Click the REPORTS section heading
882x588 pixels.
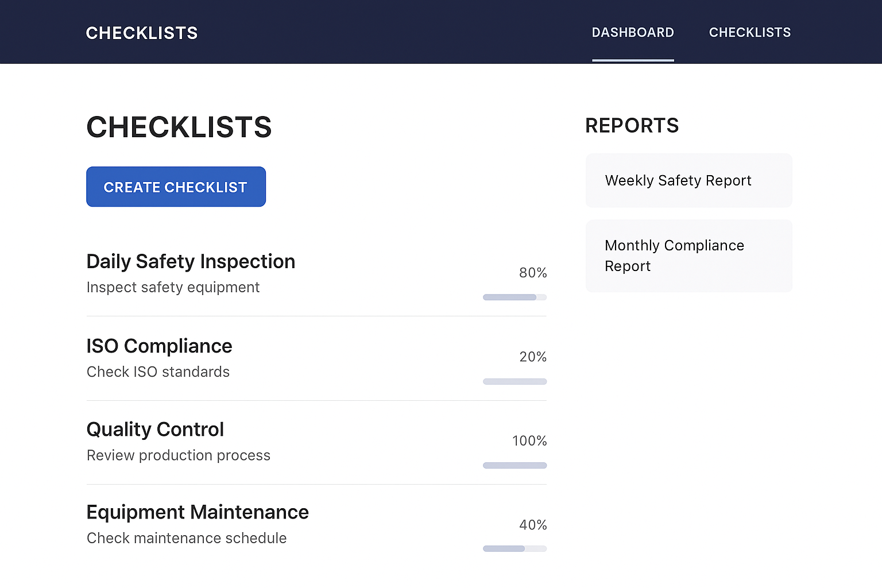click(632, 125)
